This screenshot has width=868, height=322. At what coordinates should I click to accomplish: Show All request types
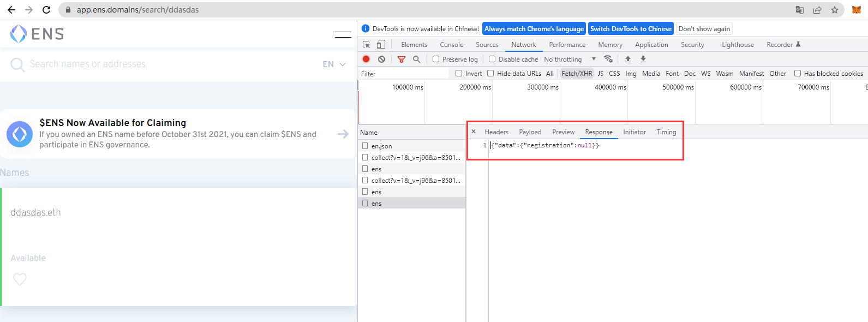coord(549,73)
